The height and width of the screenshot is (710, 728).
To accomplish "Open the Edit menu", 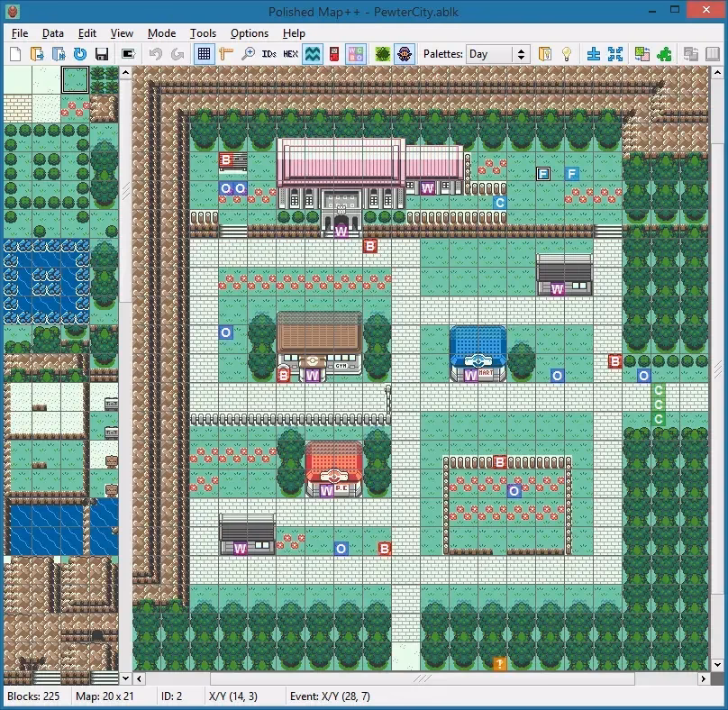I will point(87,33).
